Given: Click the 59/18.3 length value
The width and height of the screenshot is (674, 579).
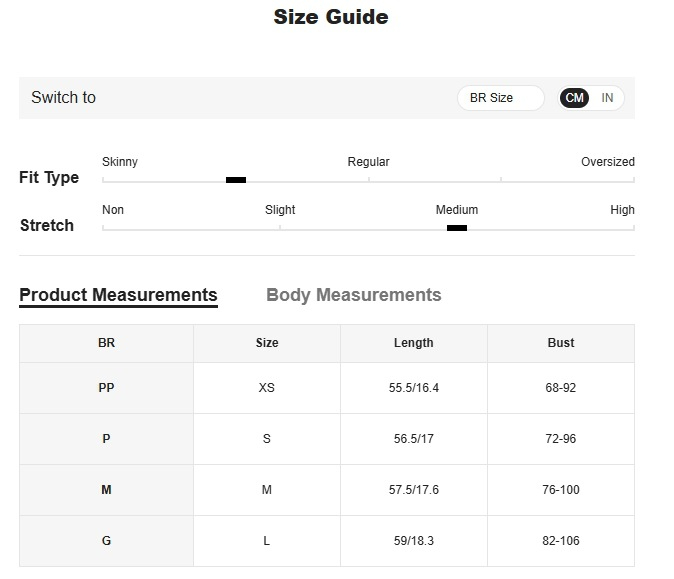Looking at the screenshot, I should point(414,541).
